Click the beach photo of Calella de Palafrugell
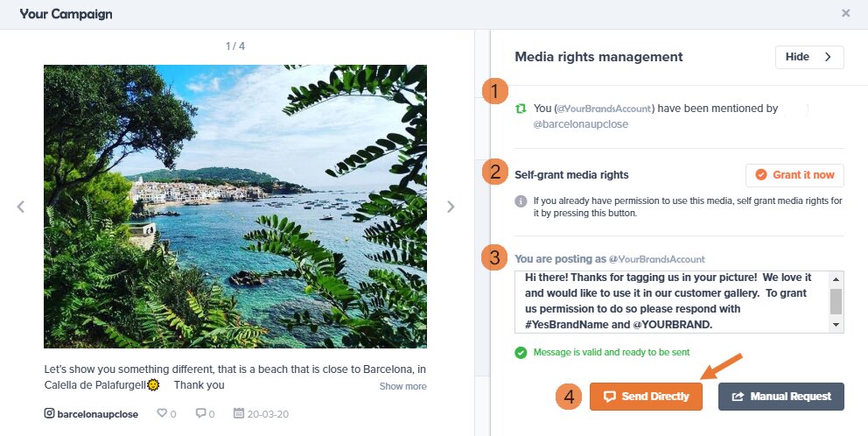This screenshot has height=436, width=868. (235, 207)
